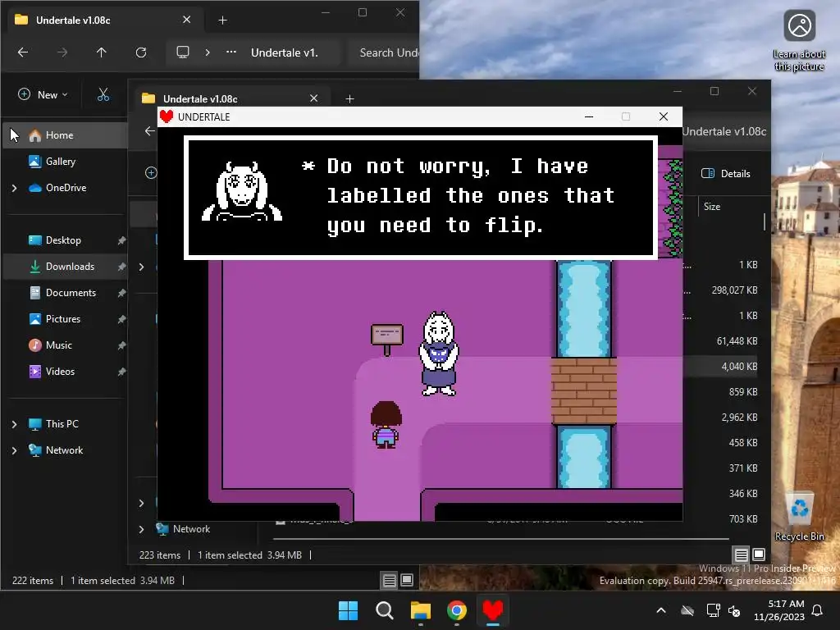
Task: Click the wooden sign in the game
Action: 387,339
